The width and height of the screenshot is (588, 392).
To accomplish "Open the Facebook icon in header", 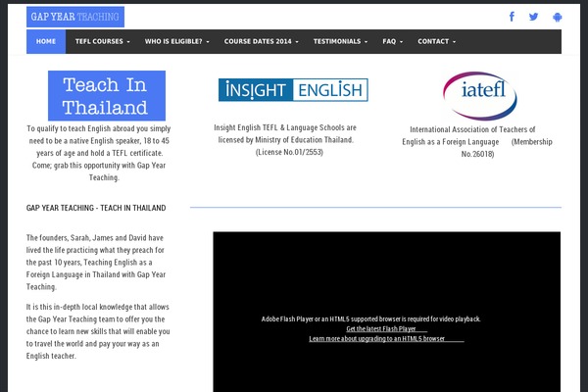I will (x=512, y=17).
